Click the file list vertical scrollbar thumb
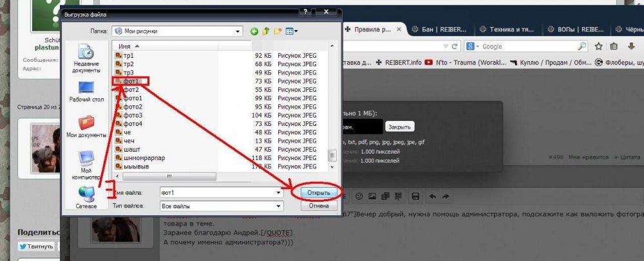Viewport: 644px width, 261px height. point(332,156)
